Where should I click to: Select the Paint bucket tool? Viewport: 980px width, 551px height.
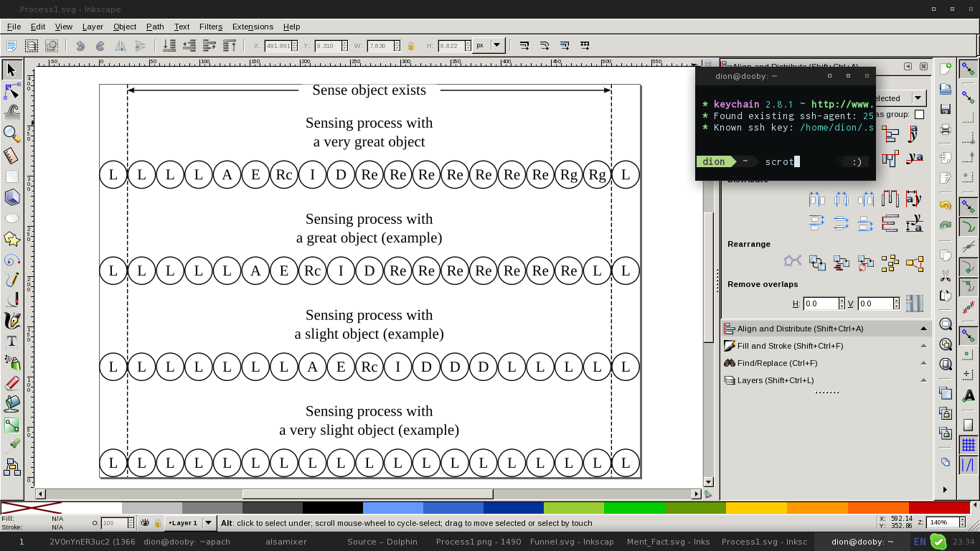11,404
